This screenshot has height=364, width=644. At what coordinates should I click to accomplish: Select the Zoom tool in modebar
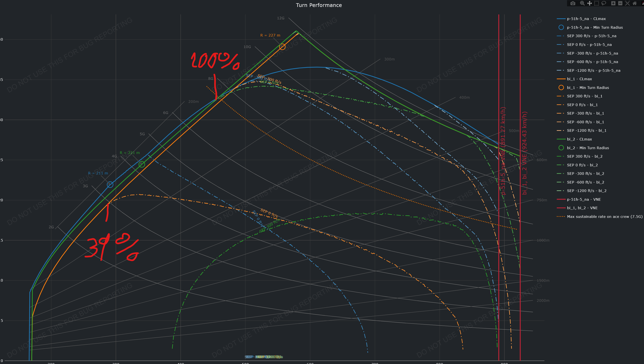[582, 3]
